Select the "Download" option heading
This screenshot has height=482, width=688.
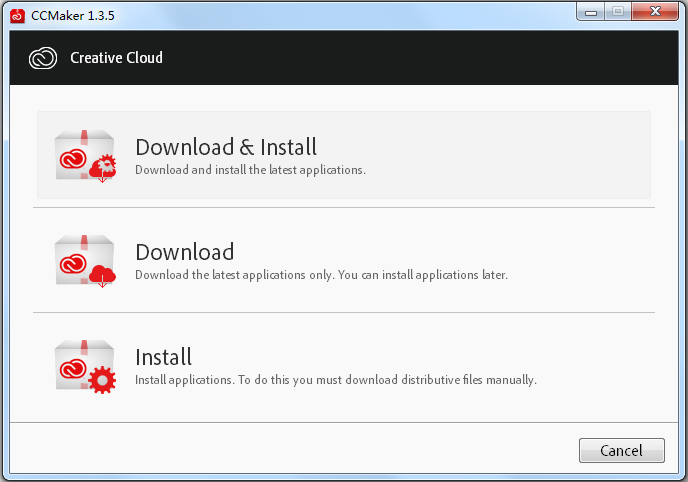click(x=184, y=252)
